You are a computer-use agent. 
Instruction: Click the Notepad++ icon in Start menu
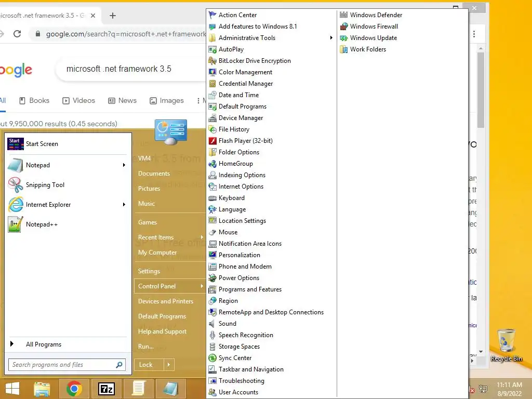16,224
